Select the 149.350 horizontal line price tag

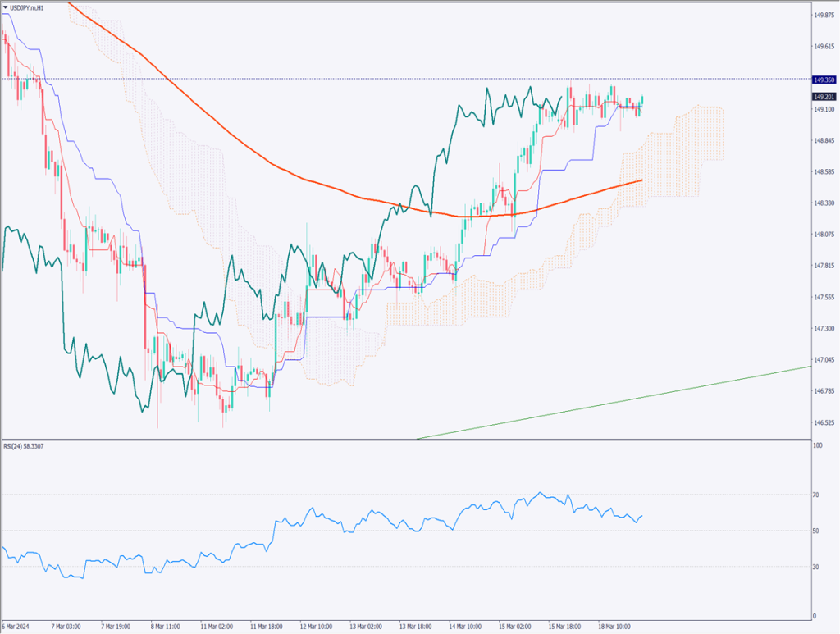[x=824, y=80]
